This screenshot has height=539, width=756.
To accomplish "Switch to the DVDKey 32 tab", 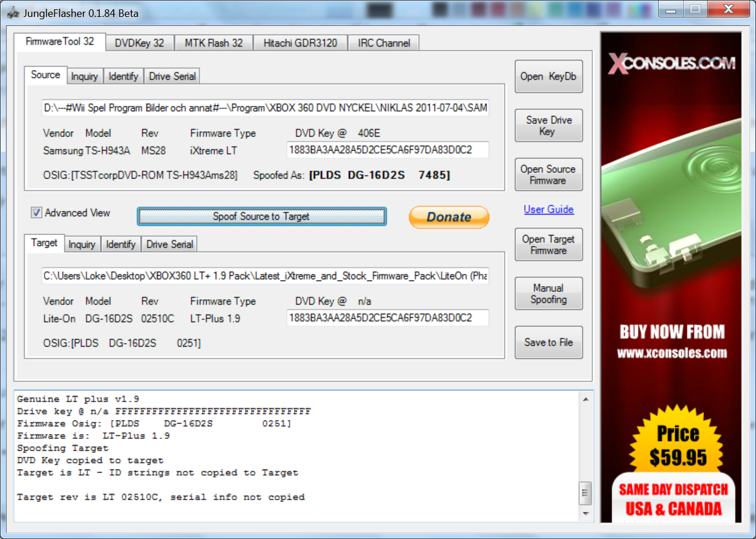I will [139, 43].
